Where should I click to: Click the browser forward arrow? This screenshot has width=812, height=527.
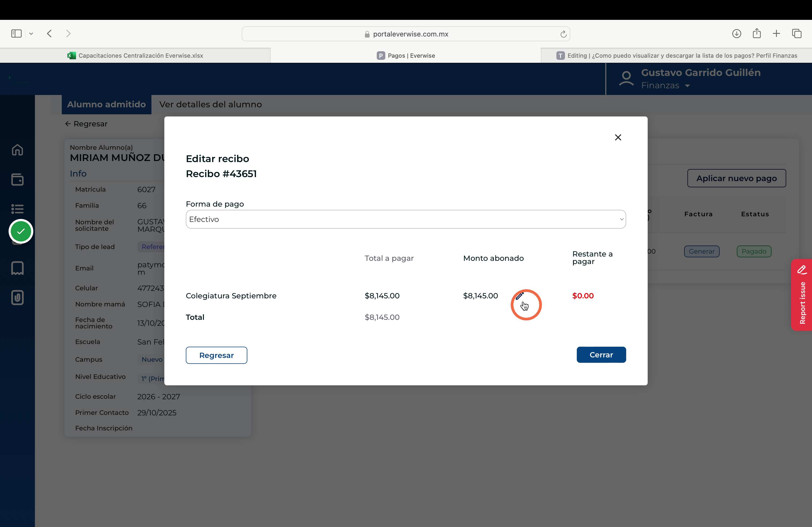[68, 33]
